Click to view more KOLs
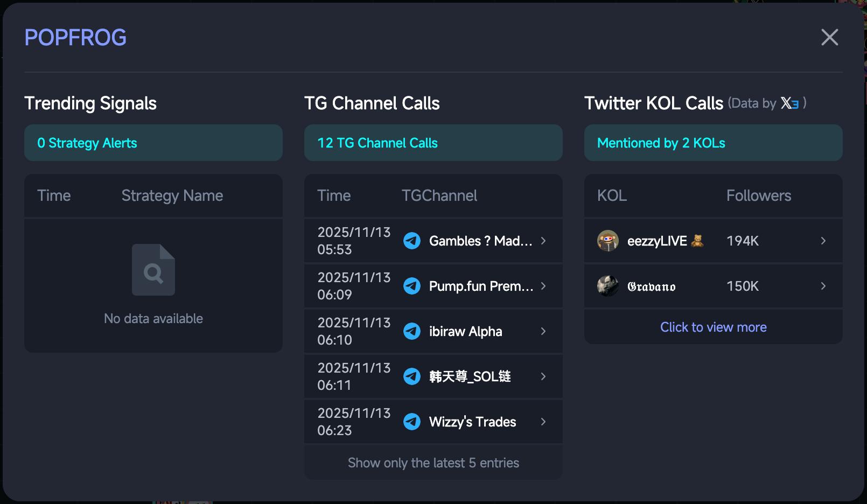867x504 pixels. click(x=713, y=327)
